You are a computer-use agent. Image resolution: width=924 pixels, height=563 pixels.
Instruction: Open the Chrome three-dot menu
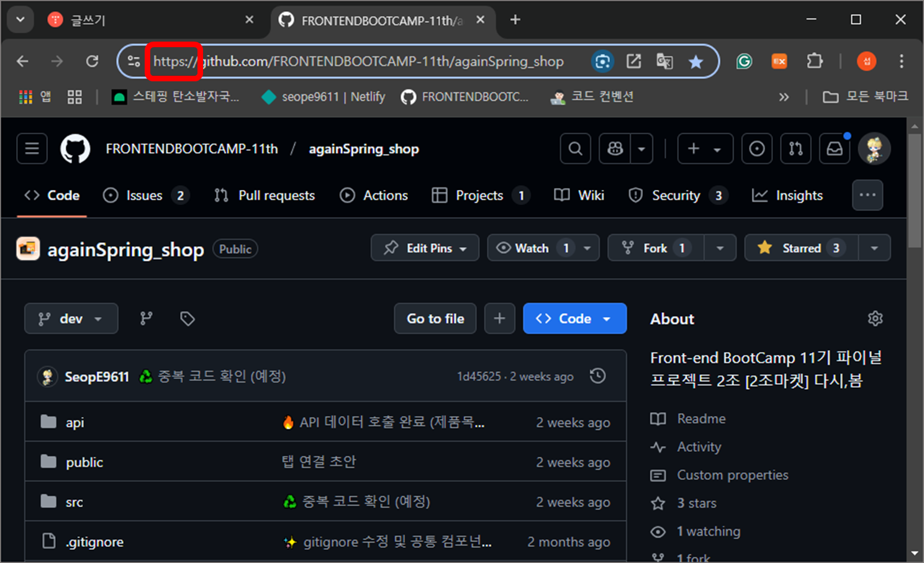pos(901,61)
